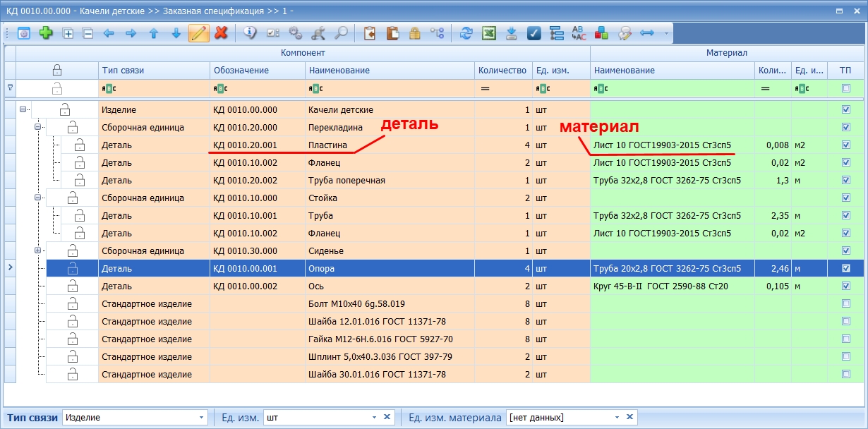Select the Гайка М12-6Н.6.016 ГОСТ 5927-70 row
This screenshot has width=868, height=429.
(433, 339)
